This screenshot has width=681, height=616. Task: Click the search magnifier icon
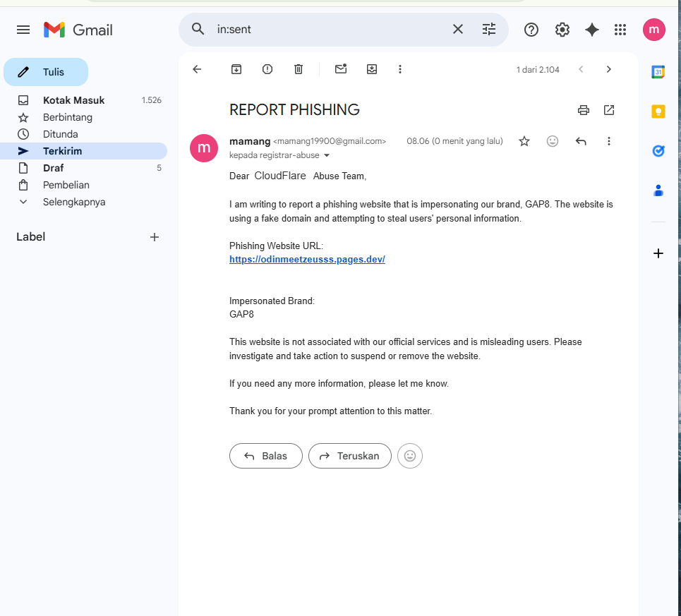click(198, 29)
